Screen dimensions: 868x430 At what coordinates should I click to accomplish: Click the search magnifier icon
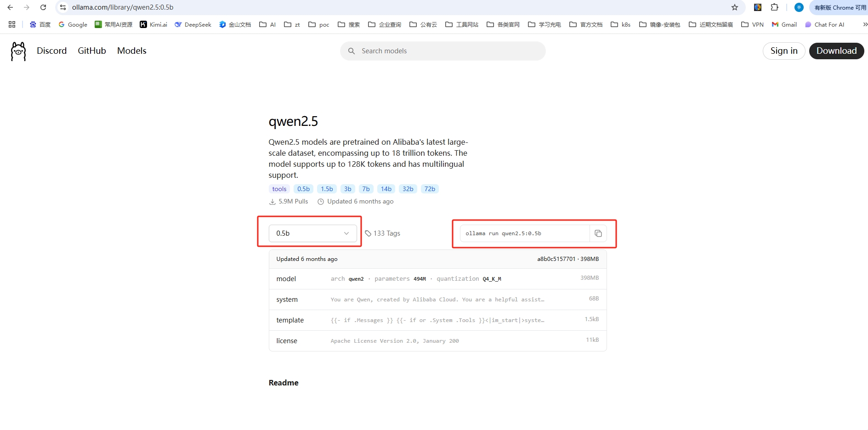[352, 51]
